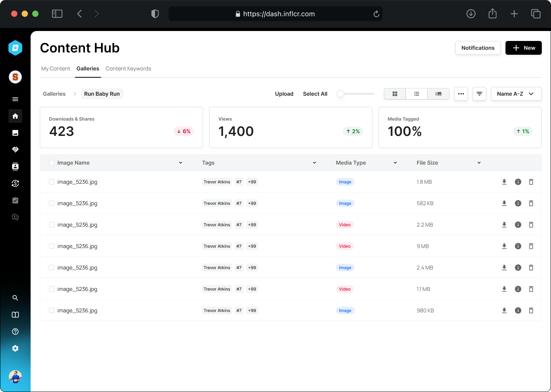Open the image gallery sidebar icon
Viewport: 551px width, 392px height.
15,133
